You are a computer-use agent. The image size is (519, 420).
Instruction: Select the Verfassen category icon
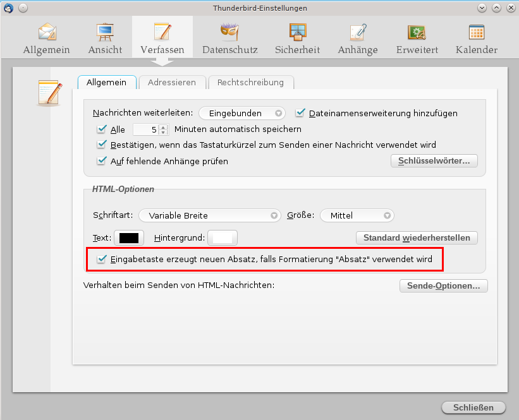tap(162, 32)
